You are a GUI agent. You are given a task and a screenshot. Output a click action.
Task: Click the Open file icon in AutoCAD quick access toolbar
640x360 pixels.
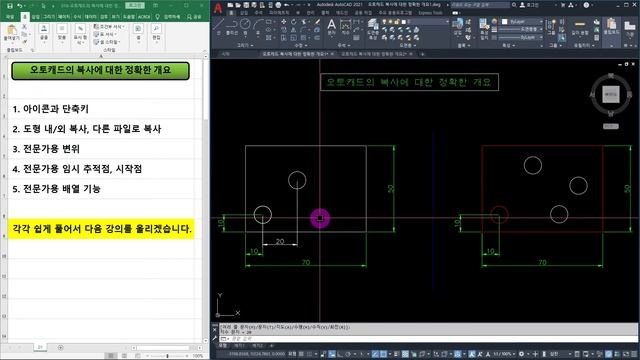(x=238, y=5)
